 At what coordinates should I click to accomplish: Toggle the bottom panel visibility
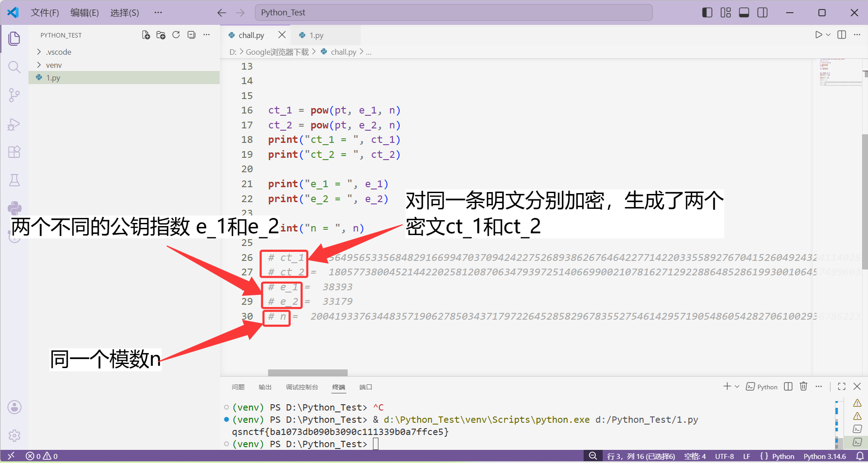(744, 13)
